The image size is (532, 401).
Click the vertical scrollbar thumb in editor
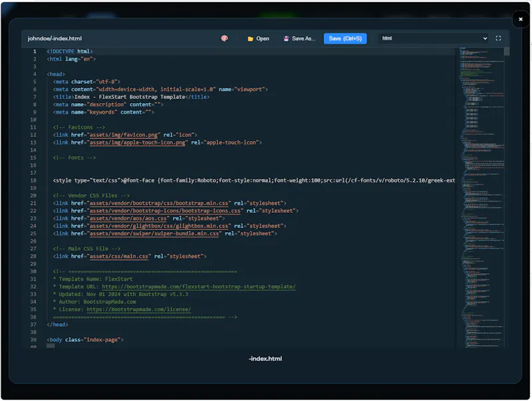pyautogui.click(x=507, y=52)
